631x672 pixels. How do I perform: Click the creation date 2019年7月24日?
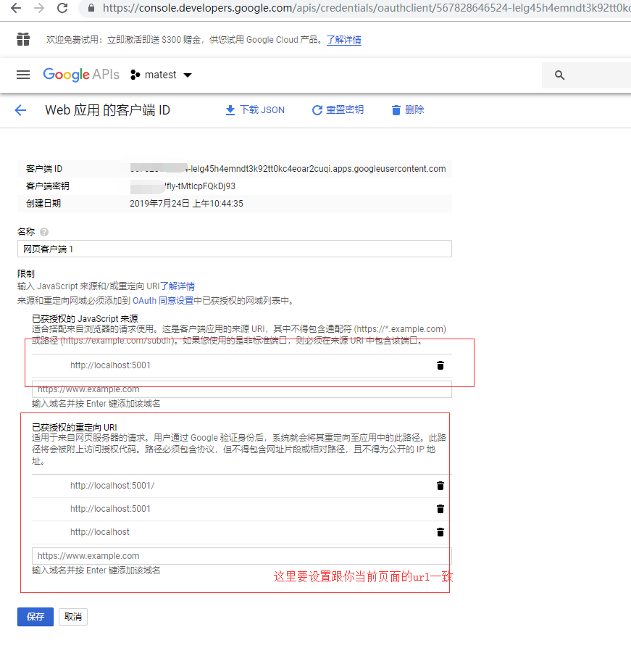coord(186,204)
